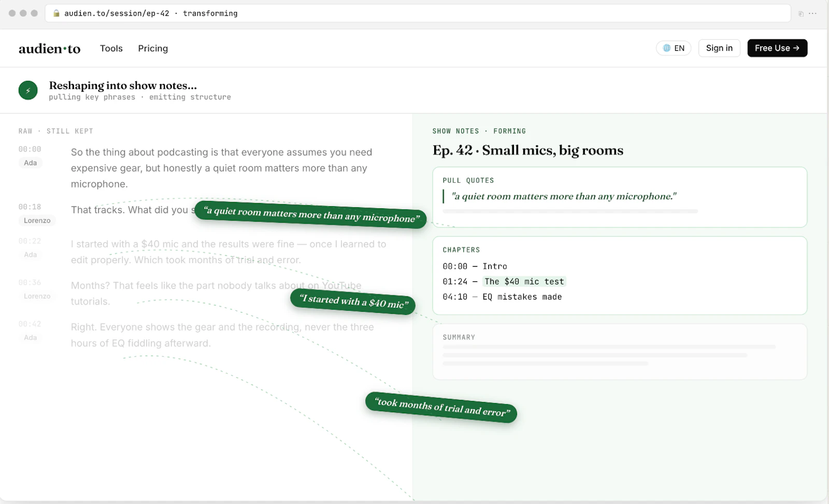Click the Free Use button
The width and height of the screenshot is (829, 504).
pyautogui.click(x=777, y=48)
